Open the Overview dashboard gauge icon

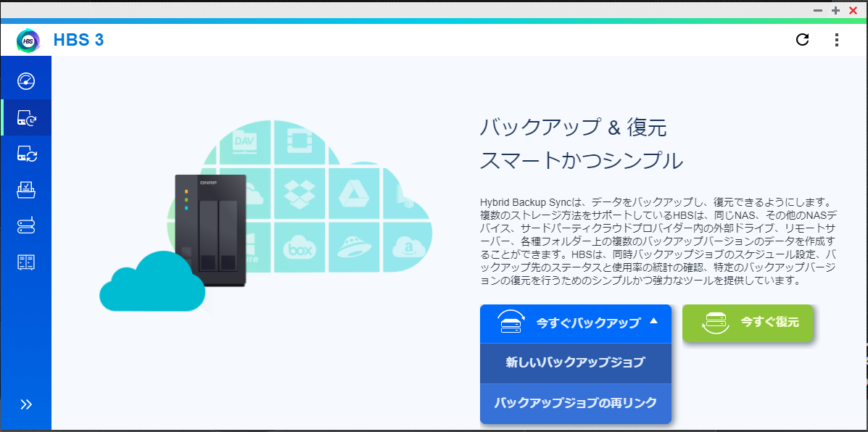26,81
